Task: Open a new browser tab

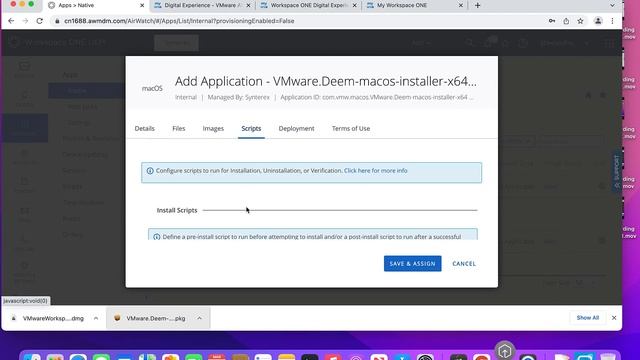Action: coord(478,5)
